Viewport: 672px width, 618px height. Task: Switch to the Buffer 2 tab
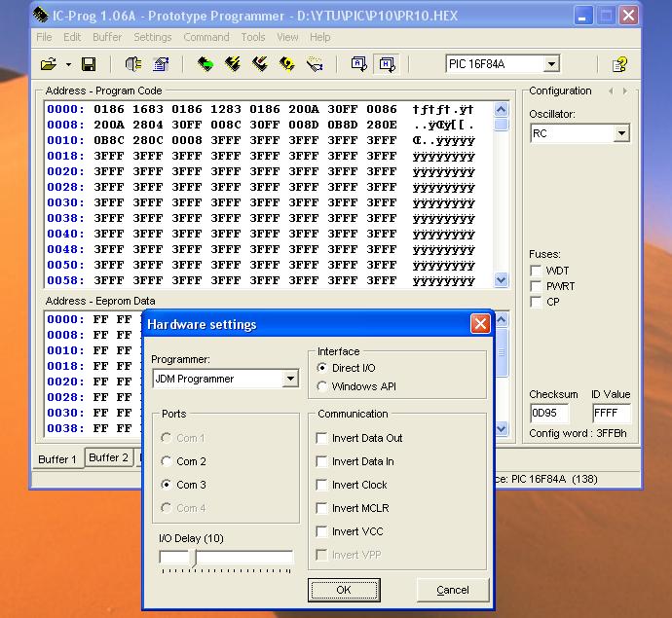click(108, 457)
